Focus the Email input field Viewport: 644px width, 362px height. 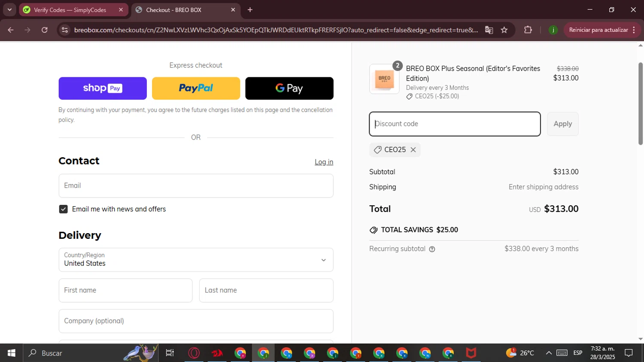tap(196, 186)
